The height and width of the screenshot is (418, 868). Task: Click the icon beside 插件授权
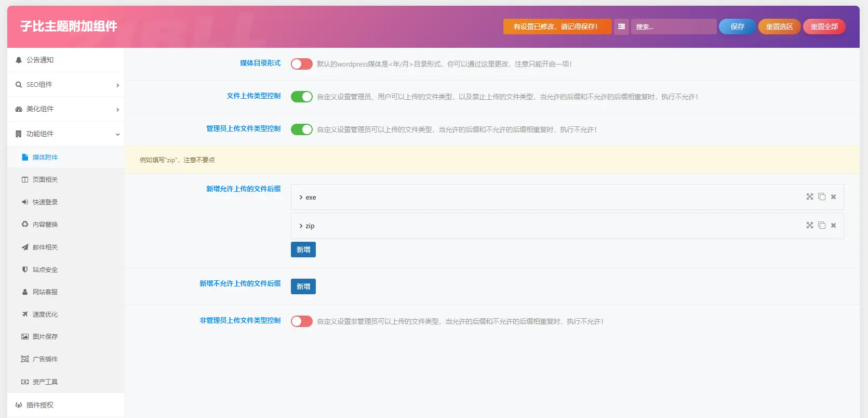19,406
